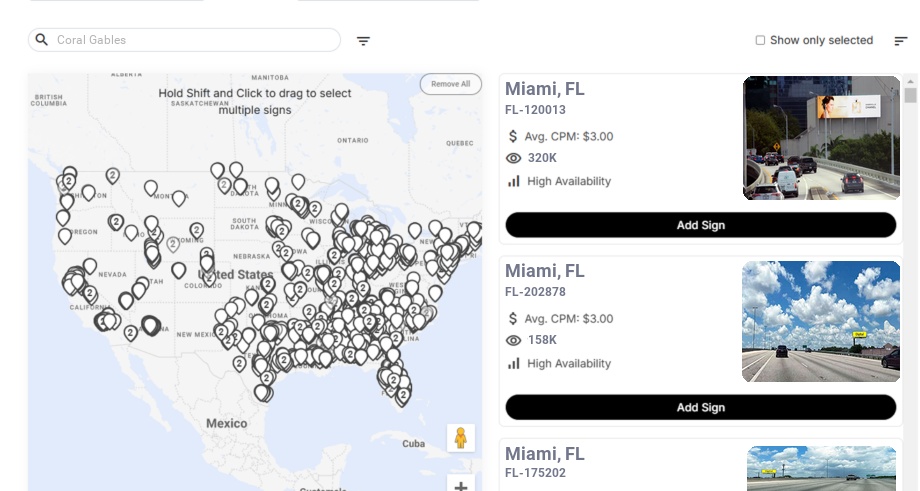920x491 pixels.
Task: Click the Coral Gables search field
Action: click(x=190, y=40)
